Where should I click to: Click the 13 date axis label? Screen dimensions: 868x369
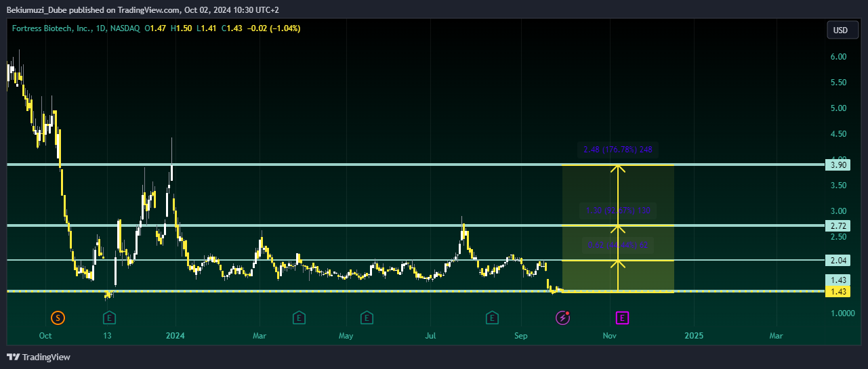pos(107,336)
